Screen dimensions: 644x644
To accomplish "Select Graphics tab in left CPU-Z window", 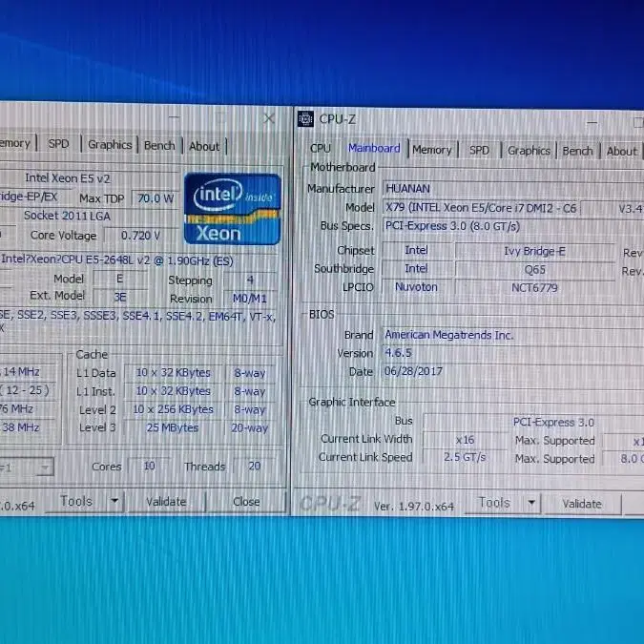I will (110, 145).
